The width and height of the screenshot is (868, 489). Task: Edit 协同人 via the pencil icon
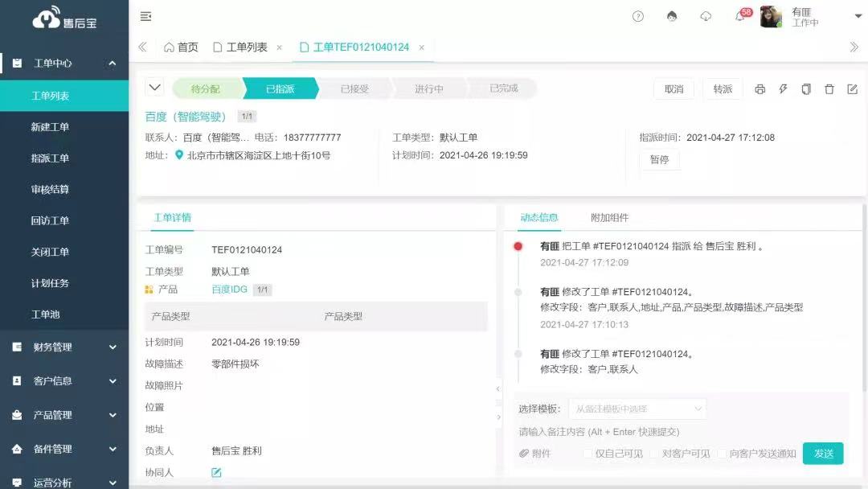pos(216,472)
